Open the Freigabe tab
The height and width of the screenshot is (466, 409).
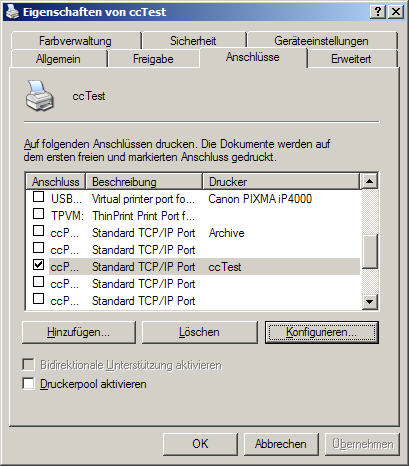pyautogui.click(x=153, y=59)
